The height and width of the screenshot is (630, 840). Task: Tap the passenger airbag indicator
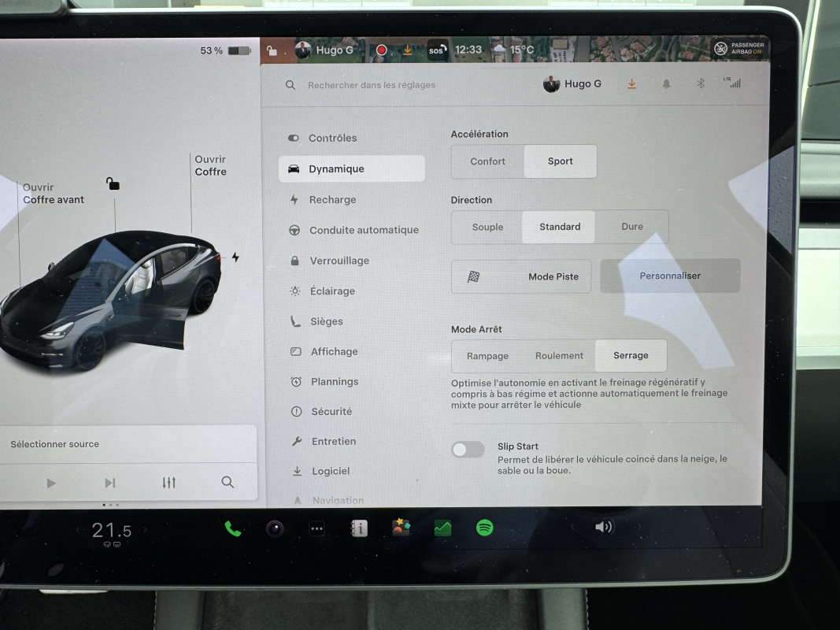point(739,48)
